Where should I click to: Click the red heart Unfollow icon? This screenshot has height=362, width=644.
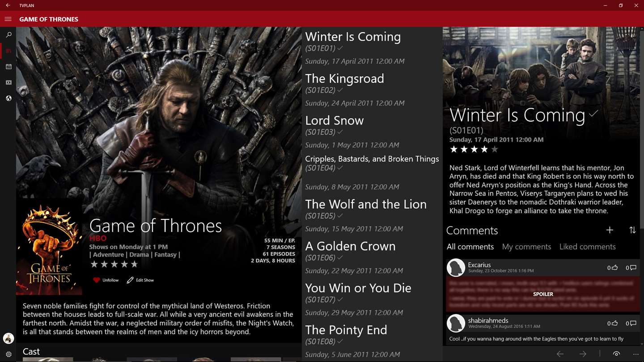[97, 280]
